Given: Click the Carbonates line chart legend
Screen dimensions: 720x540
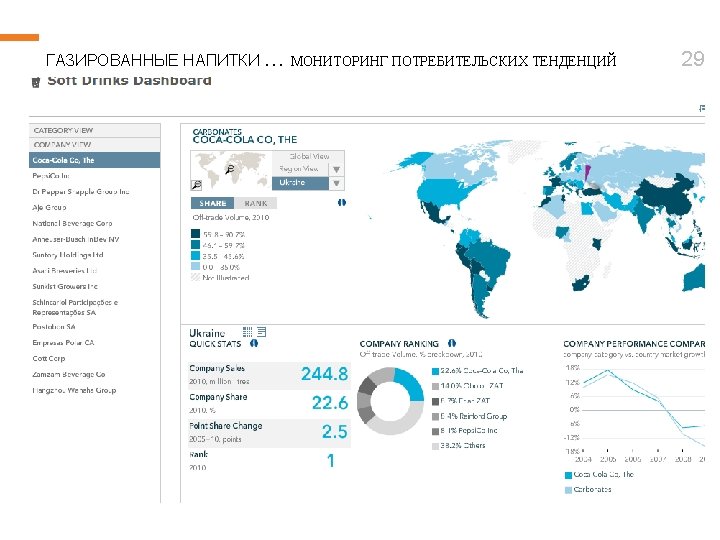Looking at the screenshot, I should tap(588, 489).
